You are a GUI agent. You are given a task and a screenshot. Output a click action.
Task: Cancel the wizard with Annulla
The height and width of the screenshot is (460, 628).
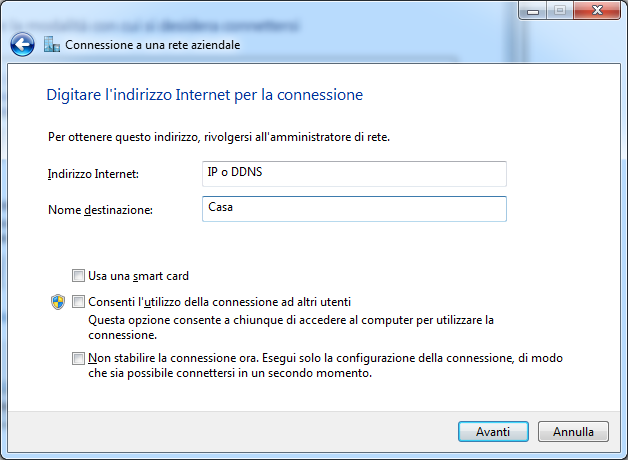pos(573,432)
